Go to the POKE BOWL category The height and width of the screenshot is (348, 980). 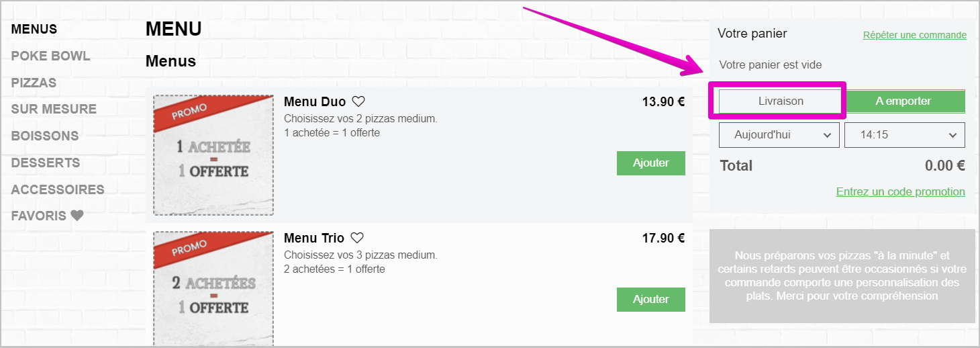pyautogui.click(x=50, y=56)
